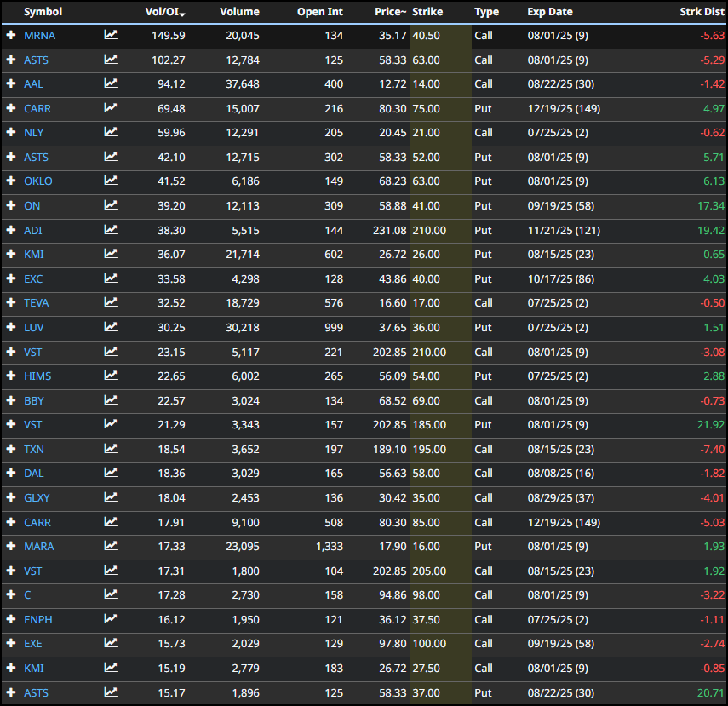Open the chart icon for ADI row

(x=111, y=230)
